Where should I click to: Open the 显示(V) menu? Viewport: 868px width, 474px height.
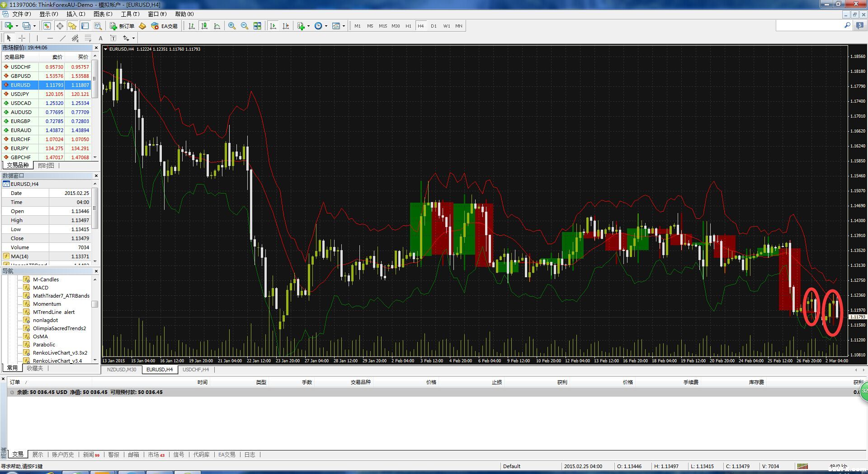pos(48,14)
